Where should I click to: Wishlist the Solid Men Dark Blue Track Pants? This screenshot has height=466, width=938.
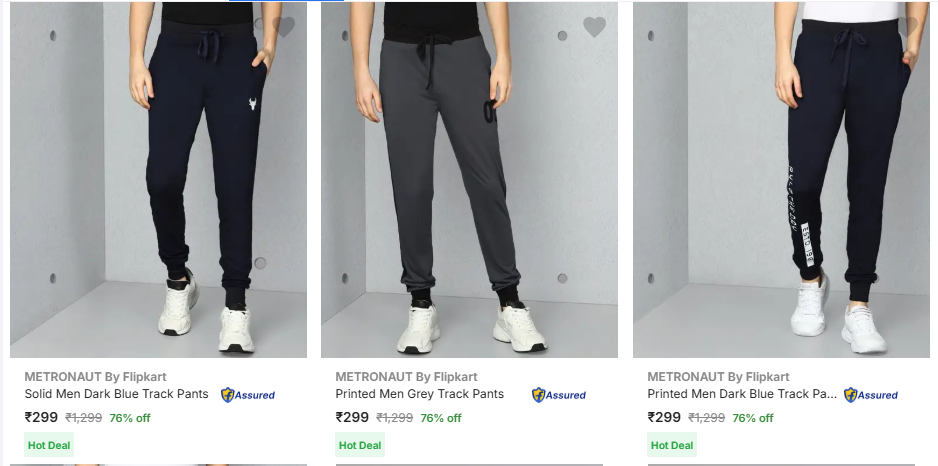284,27
